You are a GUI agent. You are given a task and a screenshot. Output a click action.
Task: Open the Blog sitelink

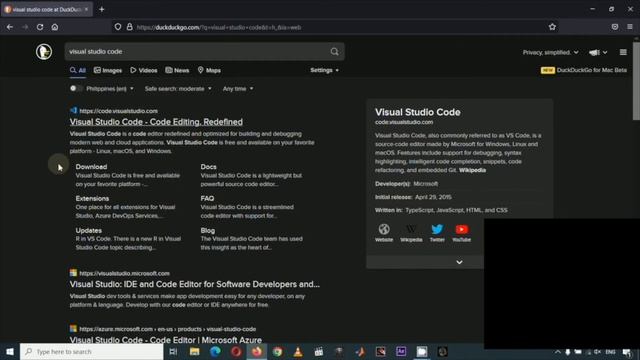click(207, 230)
